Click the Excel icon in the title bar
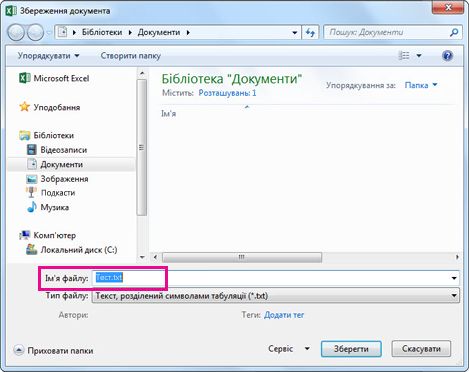The height and width of the screenshot is (372, 469). [x=11, y=11]
